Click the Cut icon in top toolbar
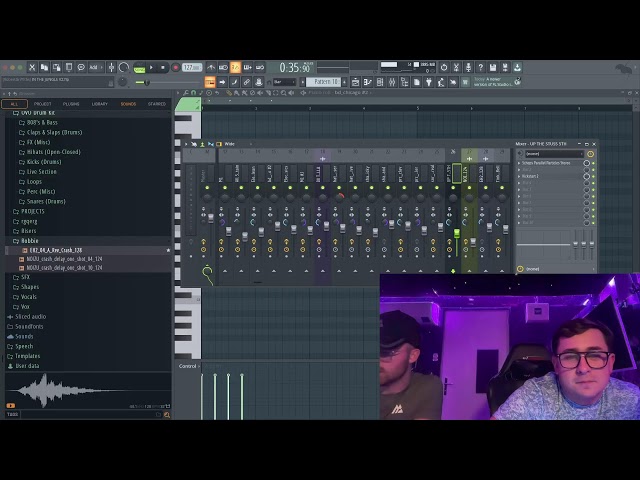Viewport: 640px width, 480px height. pyautogui.click(x=32, y=67)
